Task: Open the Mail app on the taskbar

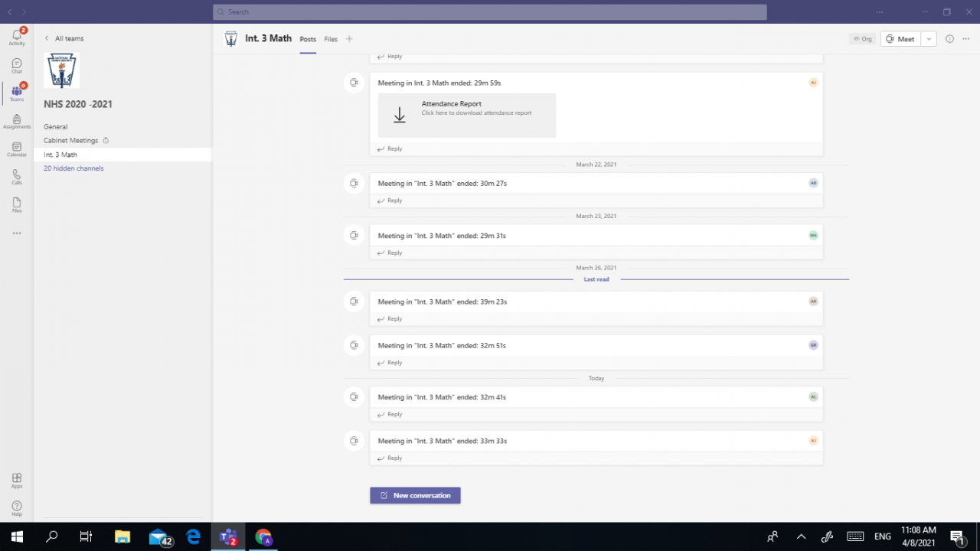Action: pos(159,536)
